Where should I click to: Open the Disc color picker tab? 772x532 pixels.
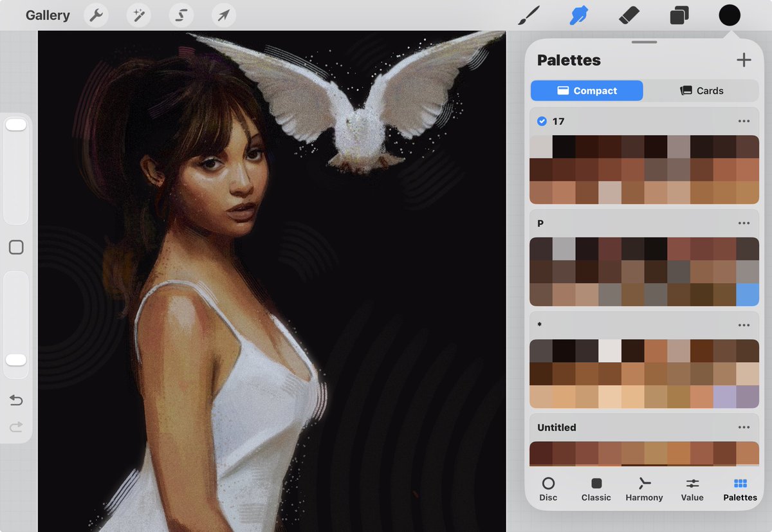pyautogui.click(x=548, y=490)
